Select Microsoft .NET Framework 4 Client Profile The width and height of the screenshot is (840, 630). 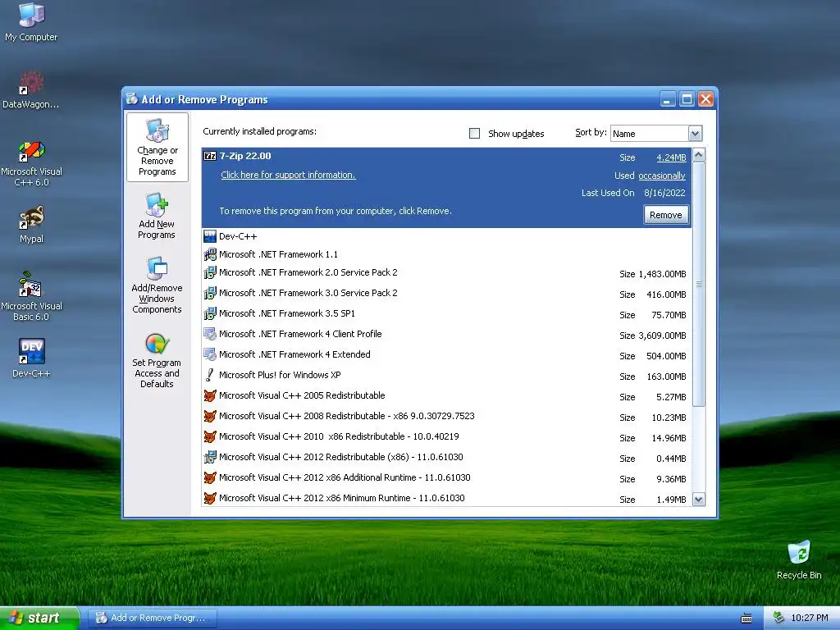point(447,335)
